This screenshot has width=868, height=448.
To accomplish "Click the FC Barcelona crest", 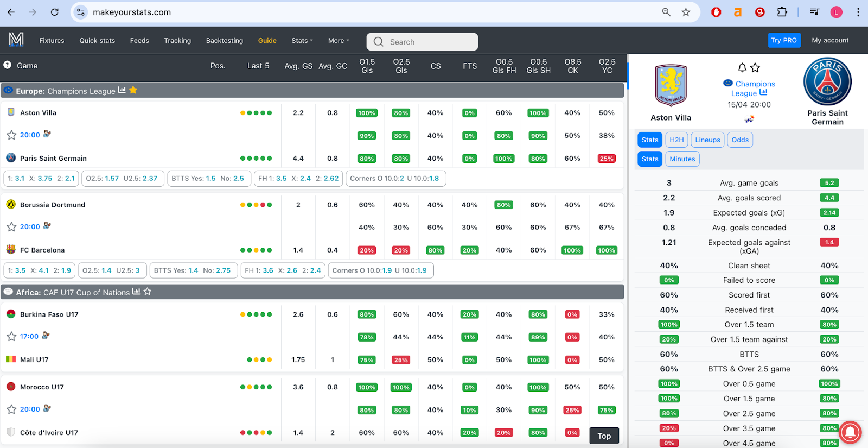I will pos(11,249).
